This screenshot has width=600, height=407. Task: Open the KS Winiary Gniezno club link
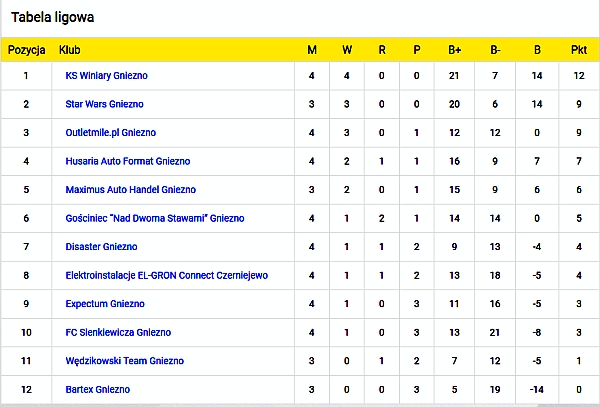(106, 76)
